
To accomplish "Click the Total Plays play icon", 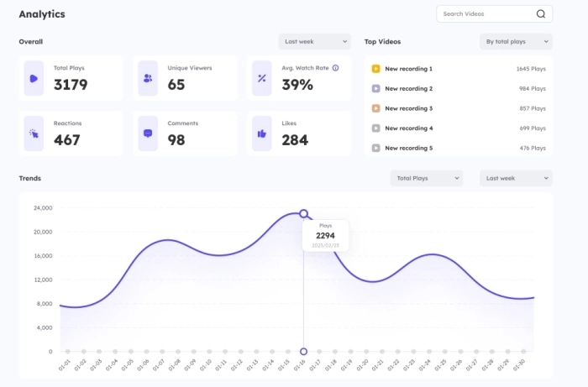I will (34, 79).
